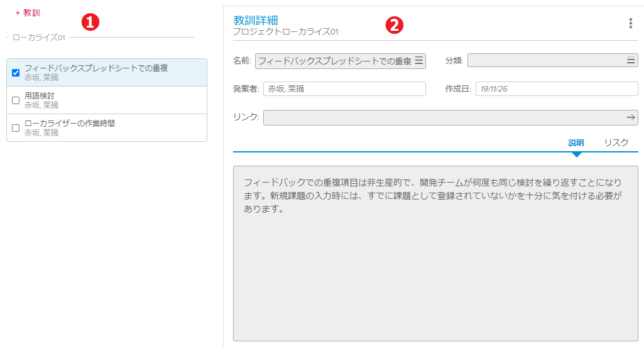The image size is (644, 347).
Task: Open the 分類 dropdown field
Action: (545, 61)
